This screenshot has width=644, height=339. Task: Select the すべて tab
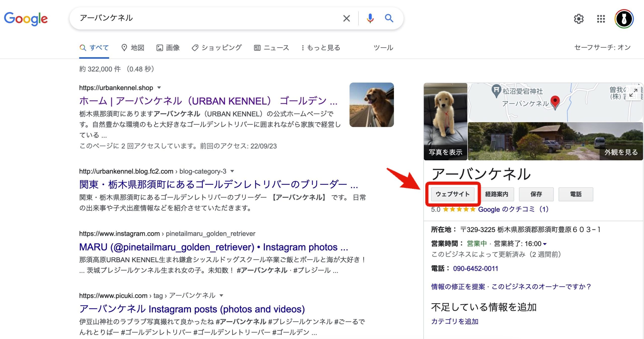(x=94, y=48)
